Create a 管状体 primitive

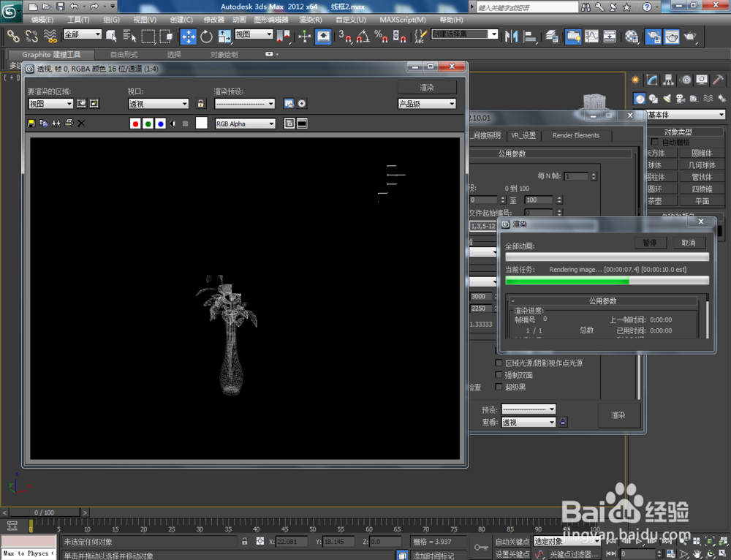702,177
